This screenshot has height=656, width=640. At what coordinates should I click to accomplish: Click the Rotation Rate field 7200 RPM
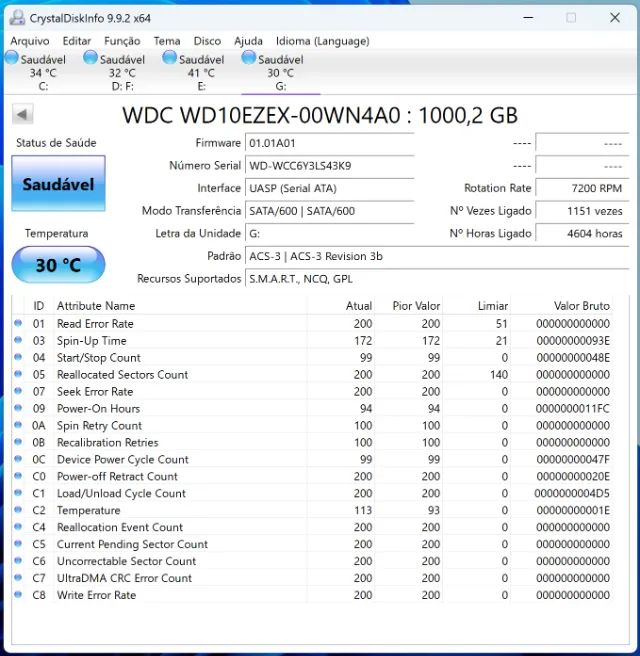click(x=582, y=188)
